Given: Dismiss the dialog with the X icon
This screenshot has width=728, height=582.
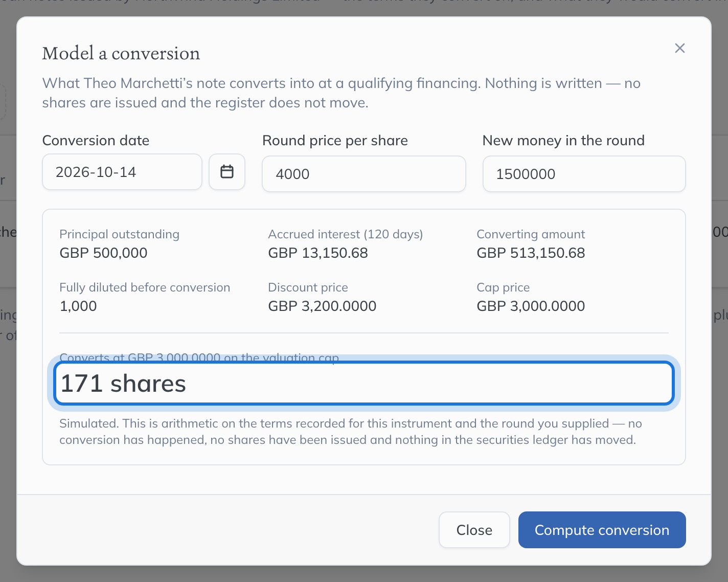Looking at the screenshot, I should tap(679, 48).
